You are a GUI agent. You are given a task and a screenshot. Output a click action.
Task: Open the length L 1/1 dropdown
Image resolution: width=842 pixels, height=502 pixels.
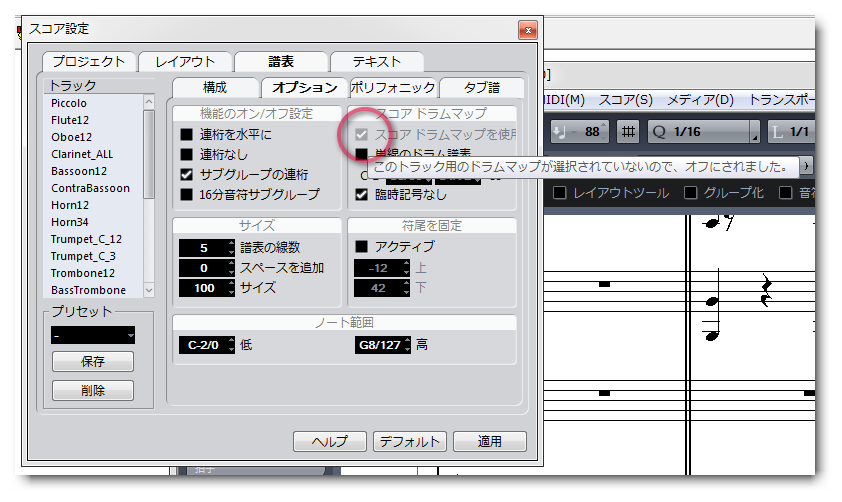[792, 132]
